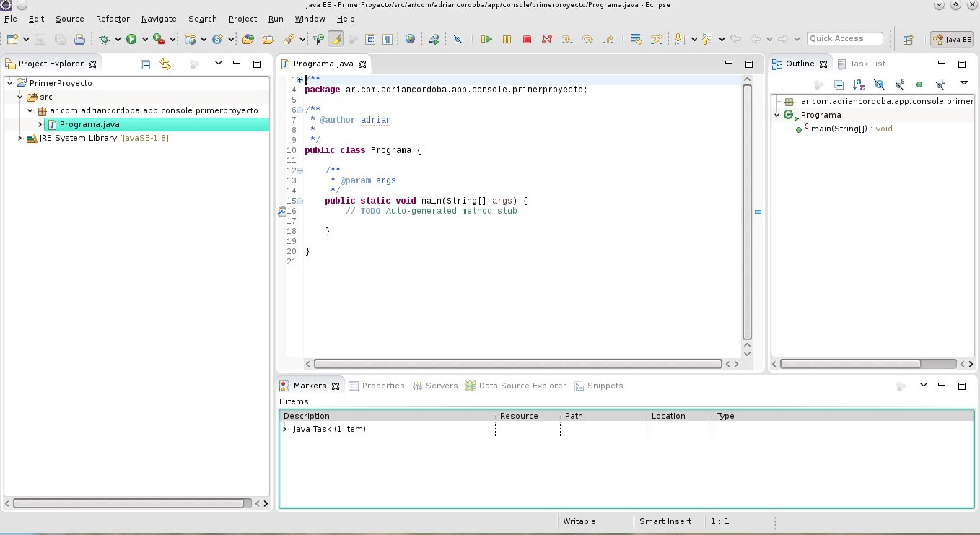Collapse the PrimerProyecto project node
This screenshot has height=535, width=980.
click(x=10, y=83)
